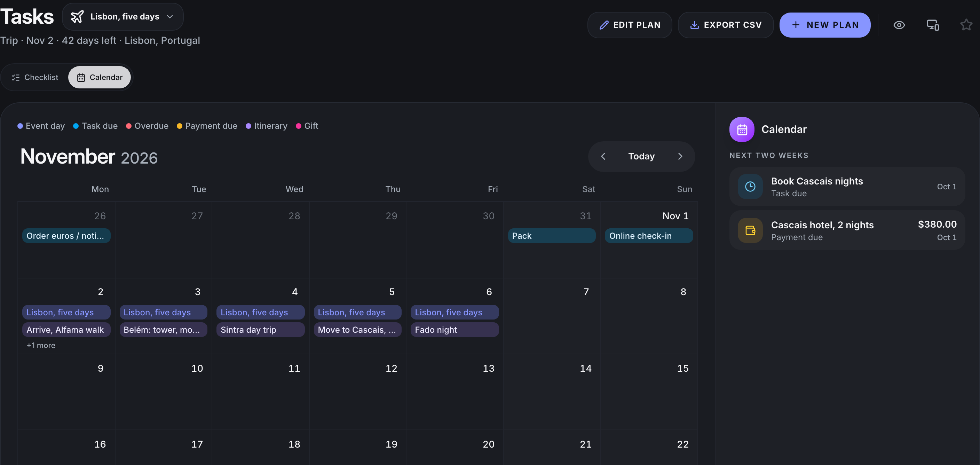Click the Gift legend label
980x465 pixels.
311,126
